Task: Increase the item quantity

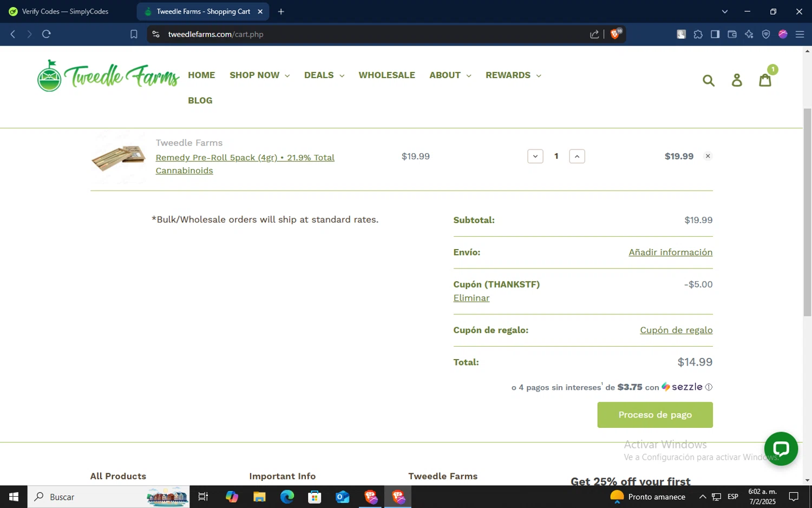Action: 577,156
